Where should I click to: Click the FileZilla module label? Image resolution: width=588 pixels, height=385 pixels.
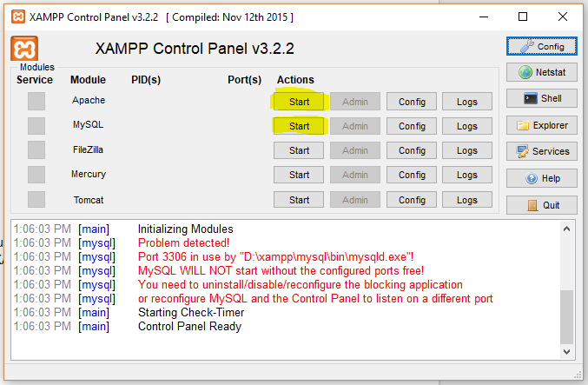point(88,149)
